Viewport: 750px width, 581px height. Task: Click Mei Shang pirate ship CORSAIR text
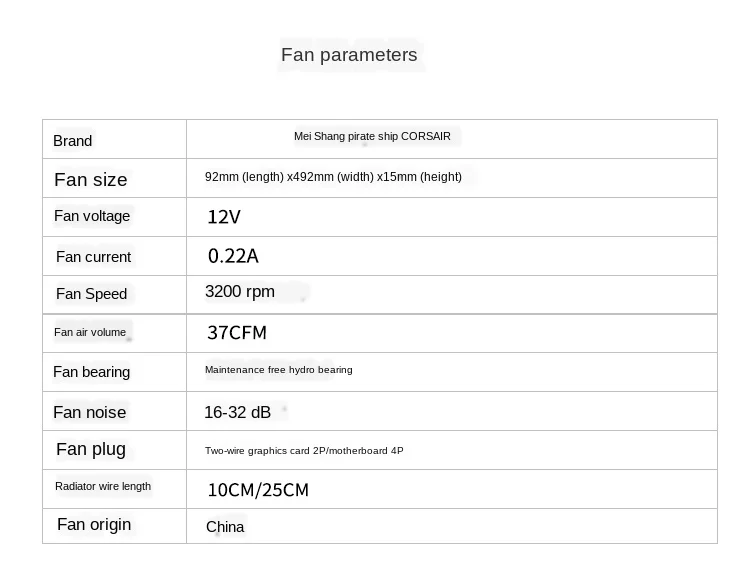pos(372,136)
